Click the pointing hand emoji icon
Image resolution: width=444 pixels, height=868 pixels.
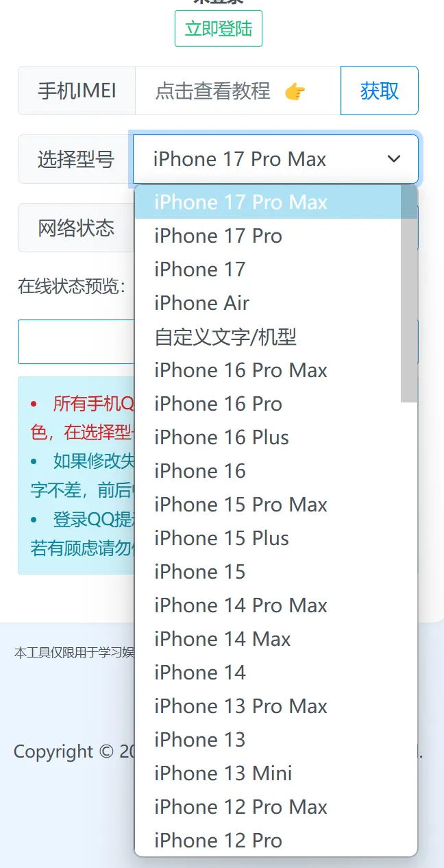pyautogui.click(x=295, y=91)
